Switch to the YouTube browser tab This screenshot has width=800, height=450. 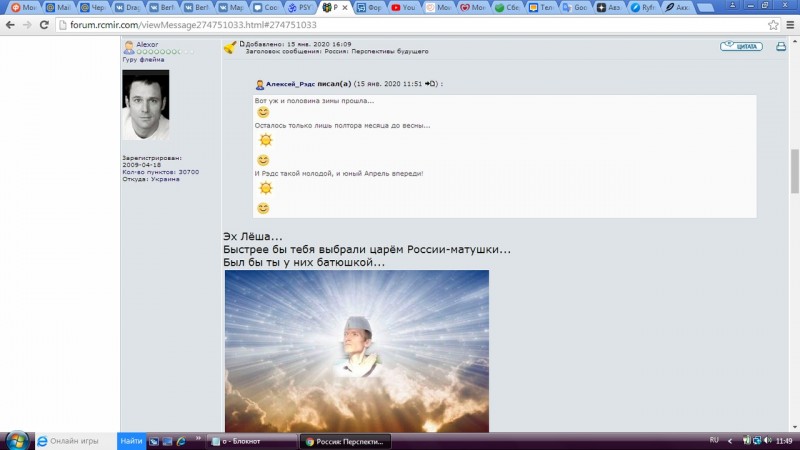(403, 7)
